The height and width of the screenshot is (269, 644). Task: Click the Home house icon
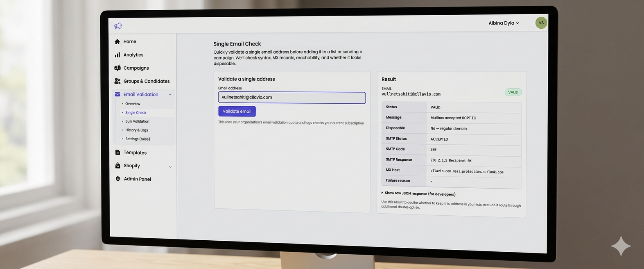(x=118, y=41)
